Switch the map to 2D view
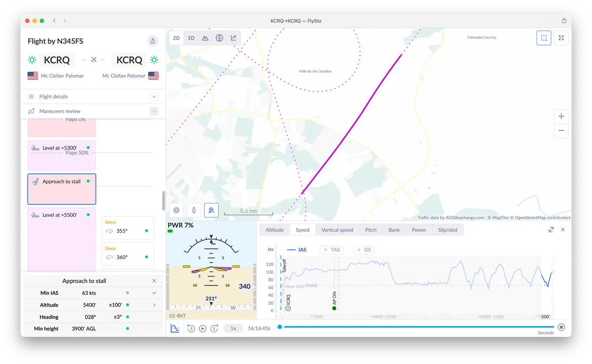This screenshot has height=364, width=592. [177, 38]
